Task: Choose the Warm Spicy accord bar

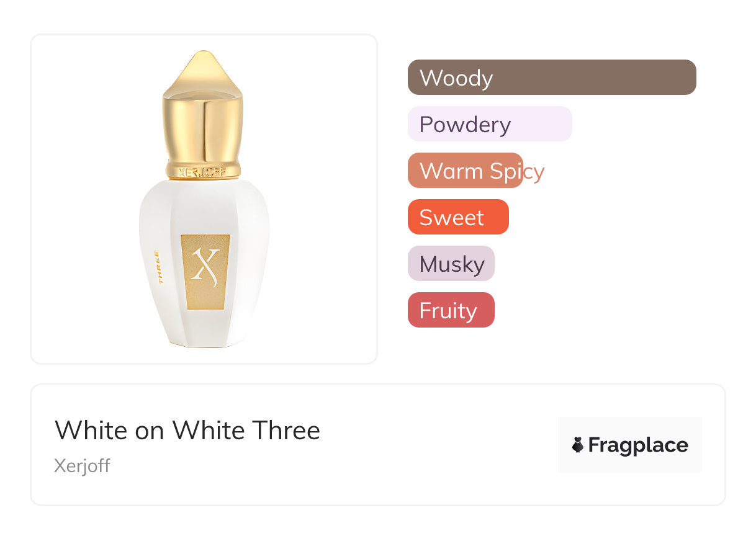Action: coord(466,171)
